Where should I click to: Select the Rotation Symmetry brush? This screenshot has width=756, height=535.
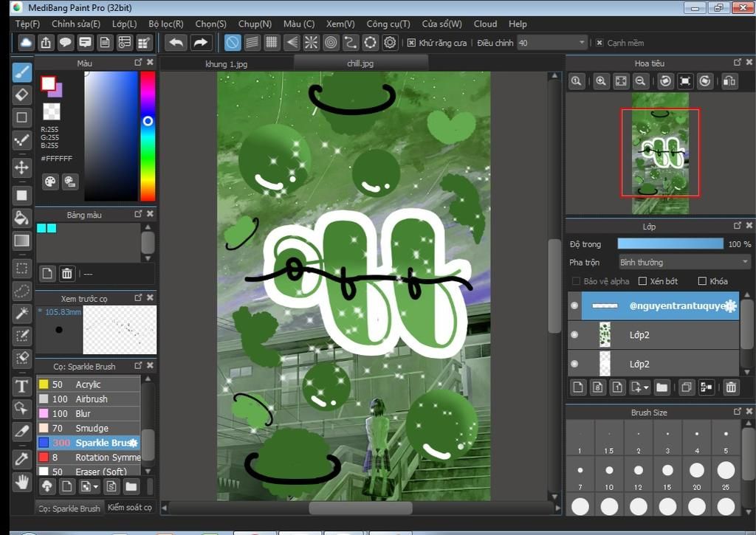89,457
